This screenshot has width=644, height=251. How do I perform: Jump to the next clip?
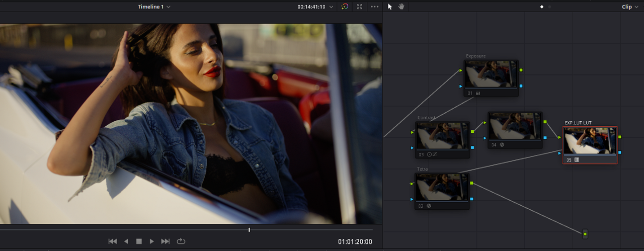coord(166,241)
